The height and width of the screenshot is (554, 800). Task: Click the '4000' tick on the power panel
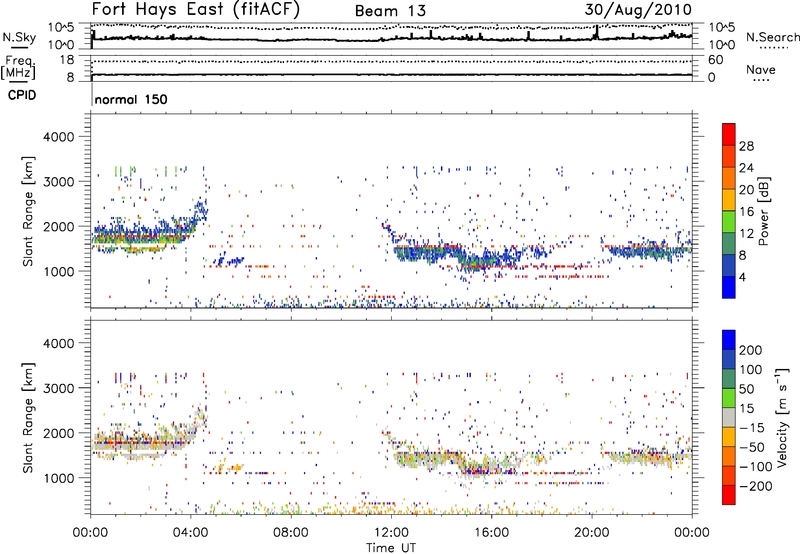[x=58, y=137]
